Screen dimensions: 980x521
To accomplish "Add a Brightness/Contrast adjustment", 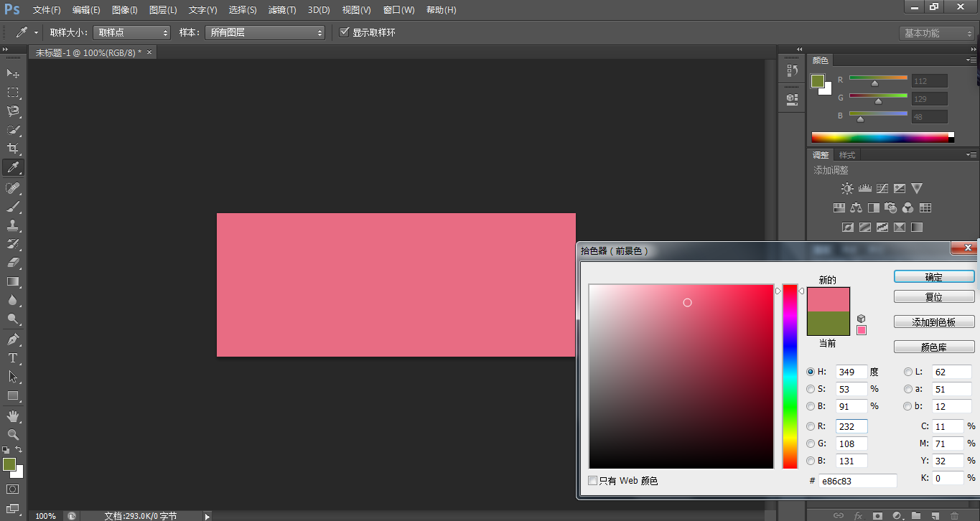I will click(847, 189).
